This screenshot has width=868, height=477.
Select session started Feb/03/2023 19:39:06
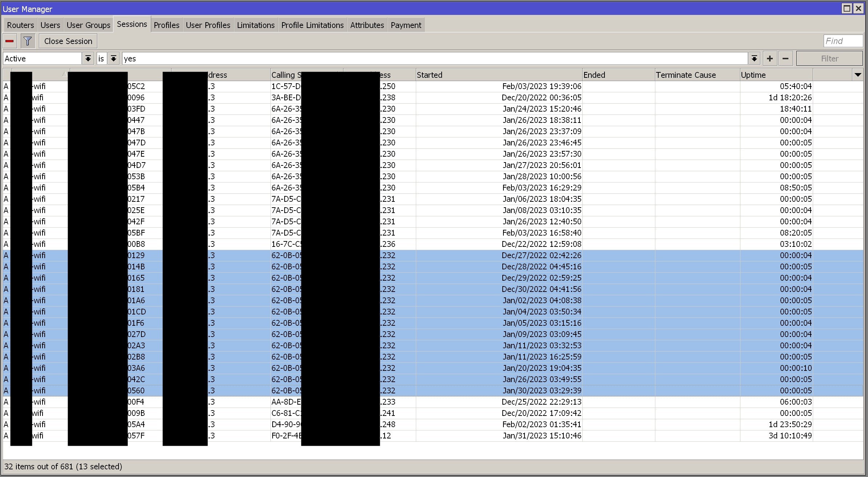[542, 87]
